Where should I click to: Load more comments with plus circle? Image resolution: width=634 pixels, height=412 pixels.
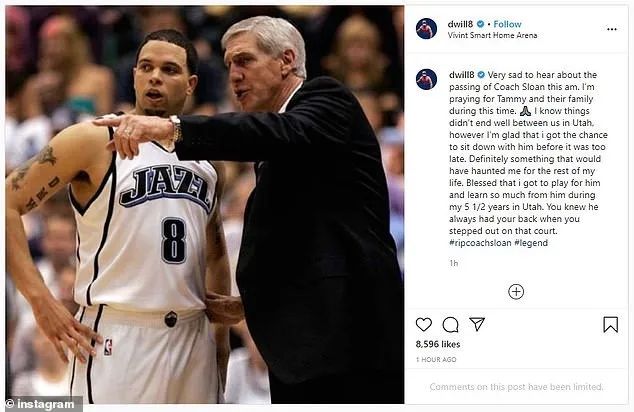click(516, 292)
